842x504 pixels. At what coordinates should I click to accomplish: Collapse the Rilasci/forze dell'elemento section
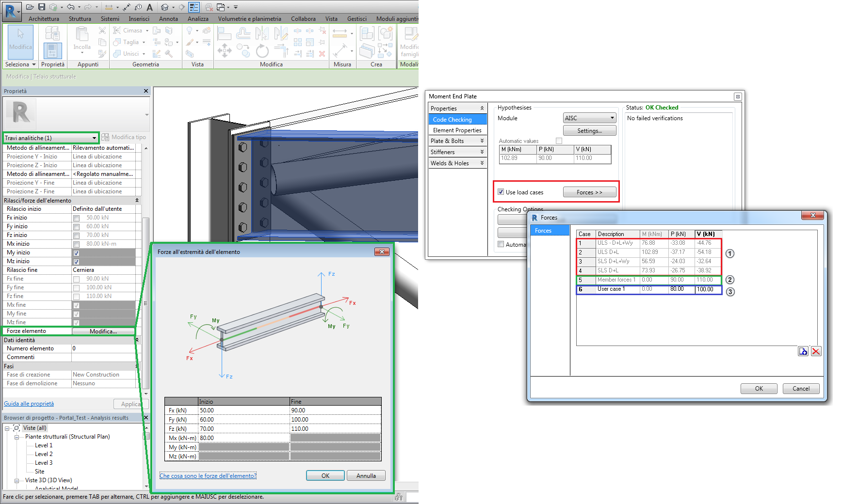(x=137, y=200)
